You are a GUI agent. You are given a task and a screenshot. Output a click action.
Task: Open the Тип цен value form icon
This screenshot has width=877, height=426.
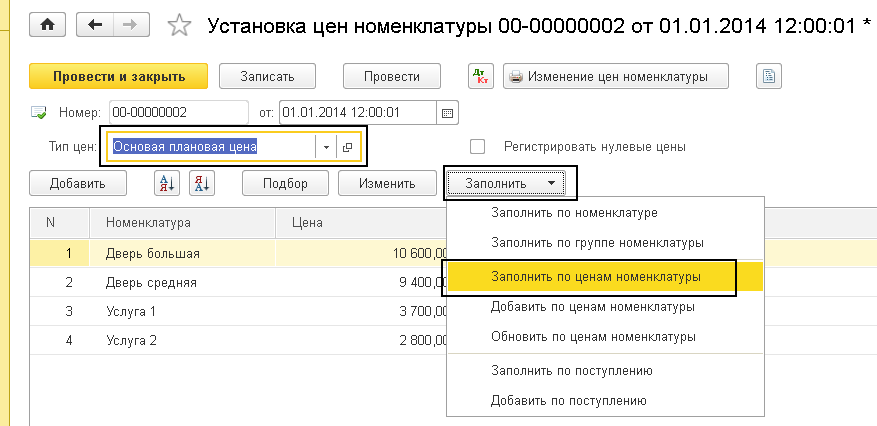coord(347,147)
